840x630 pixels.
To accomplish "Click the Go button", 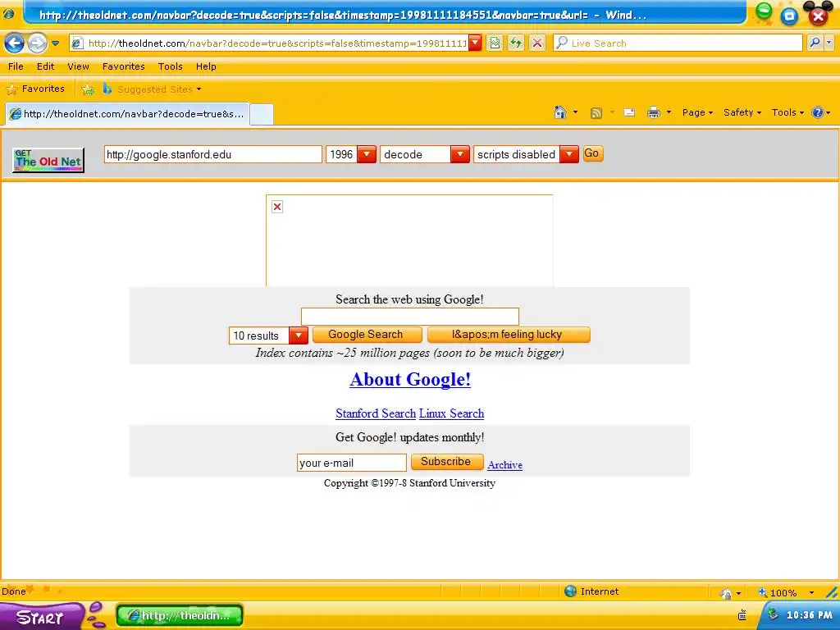I will [x=592, y=153].
